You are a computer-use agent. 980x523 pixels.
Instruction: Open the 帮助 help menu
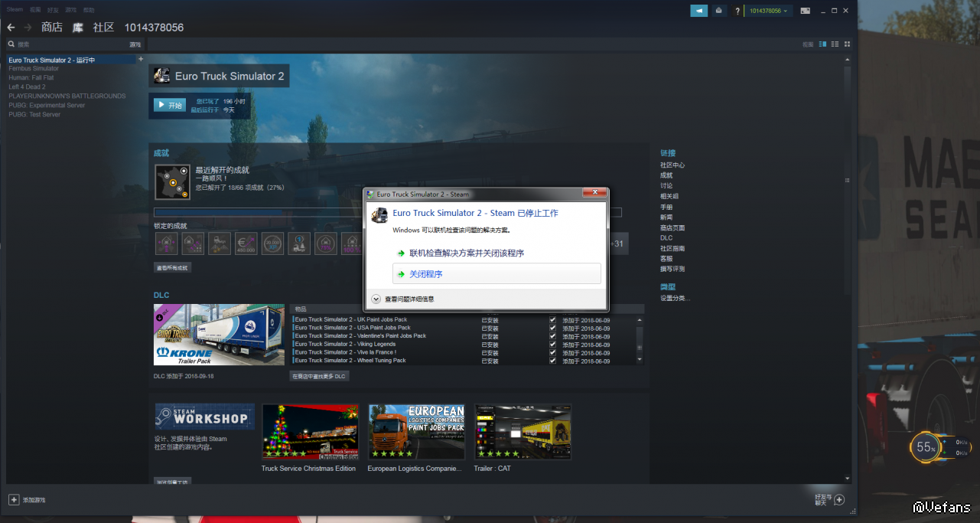click(x=89, y=10)
